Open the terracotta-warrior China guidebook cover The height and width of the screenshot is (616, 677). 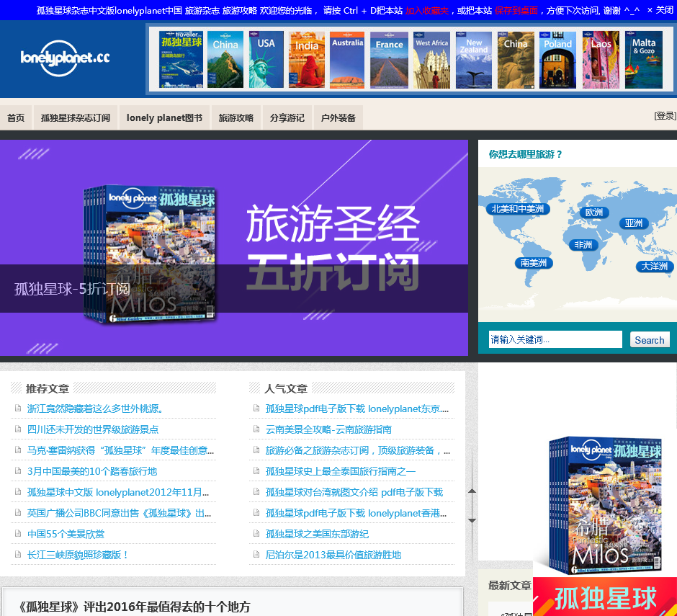pos(516,60)
